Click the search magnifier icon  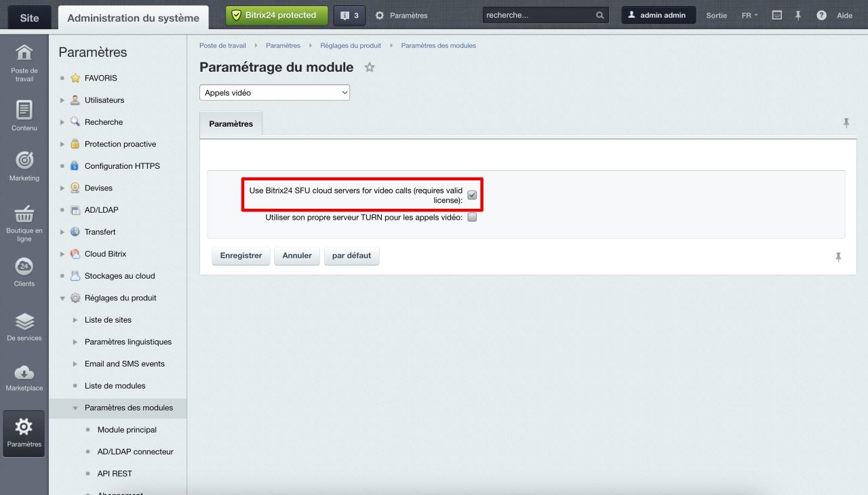pyautogui.click(x=599, y=15)
